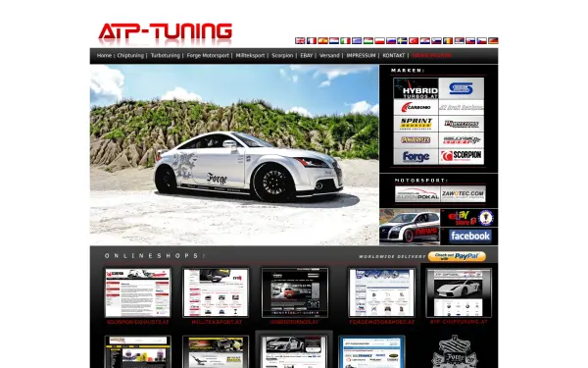Open the eBay store banner
This screenshot has height=368, width=588.
click(x=468, y=218)
